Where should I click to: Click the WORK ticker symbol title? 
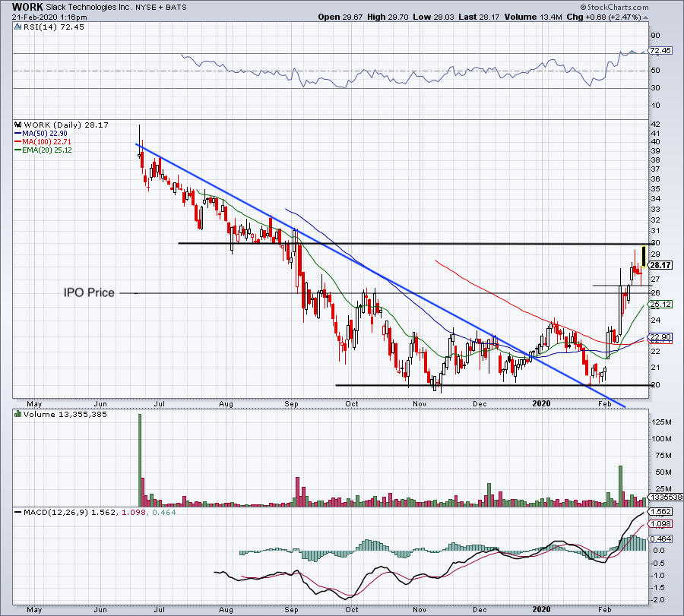27,7
